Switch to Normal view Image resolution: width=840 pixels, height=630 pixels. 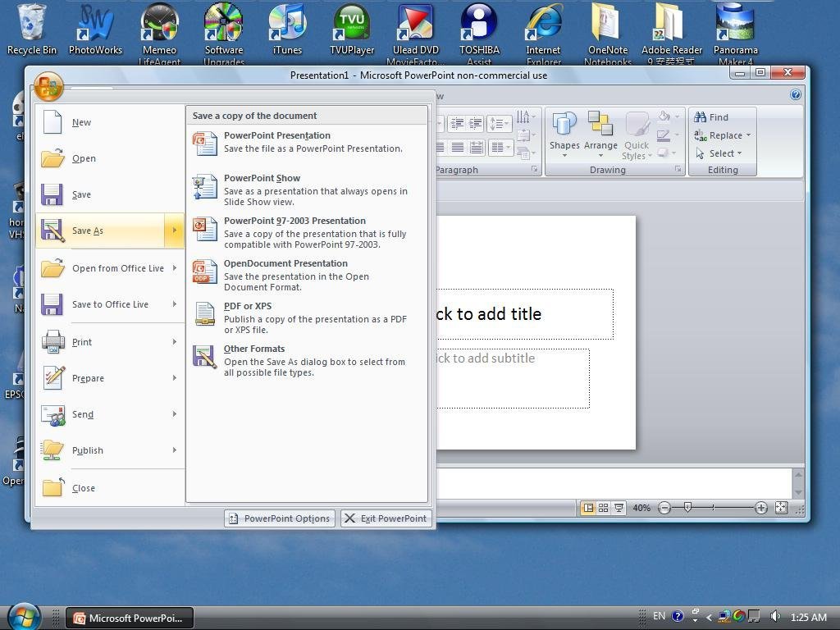coord(587,508)
